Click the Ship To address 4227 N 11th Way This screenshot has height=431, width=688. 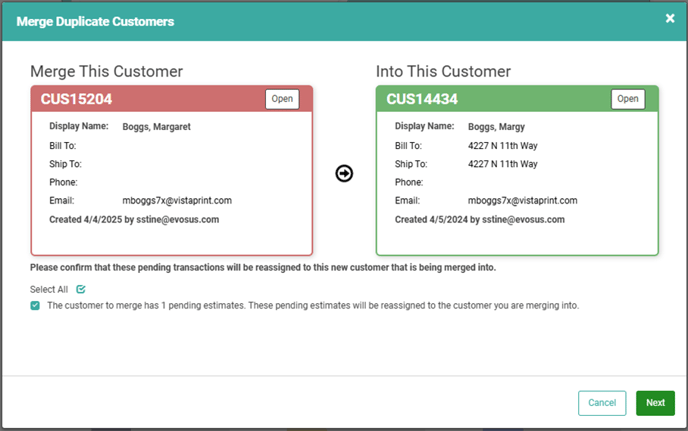(x=502, y=164)
